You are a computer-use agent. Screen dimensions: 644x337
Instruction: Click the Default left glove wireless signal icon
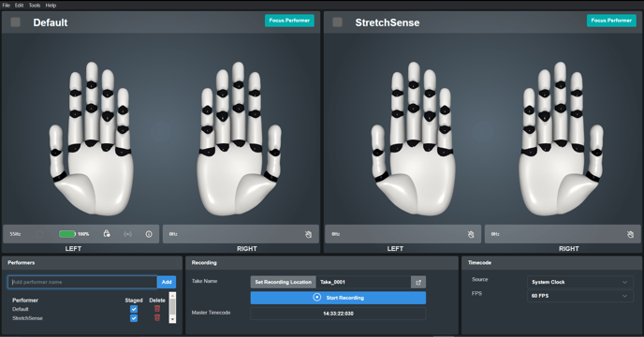(x=127, y=234)
